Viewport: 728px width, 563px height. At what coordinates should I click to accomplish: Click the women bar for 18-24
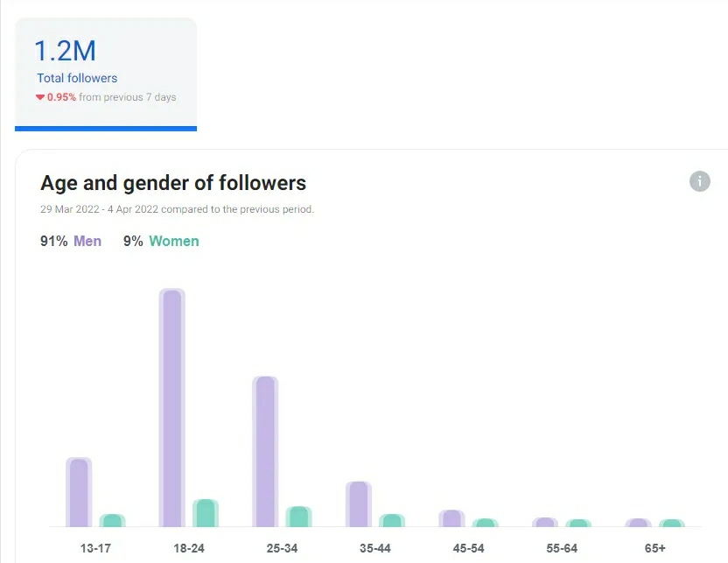pos(206,513)
